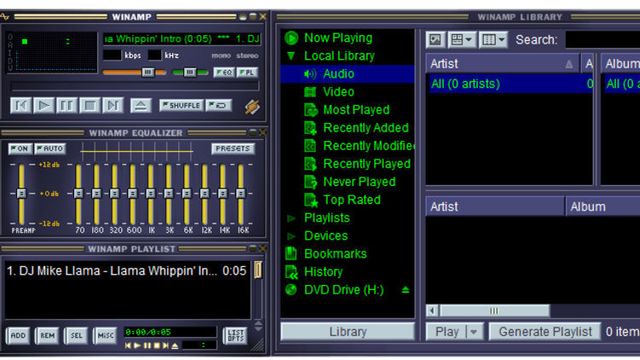Viewport: 640px width, 360px height.
Task: Click the 70 Hz equalizer band slider
Action: point(78,193)
